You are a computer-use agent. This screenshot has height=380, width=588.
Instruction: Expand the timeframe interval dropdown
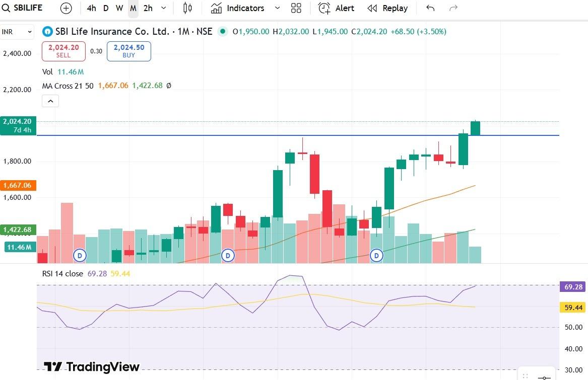[x=163, y=8]
